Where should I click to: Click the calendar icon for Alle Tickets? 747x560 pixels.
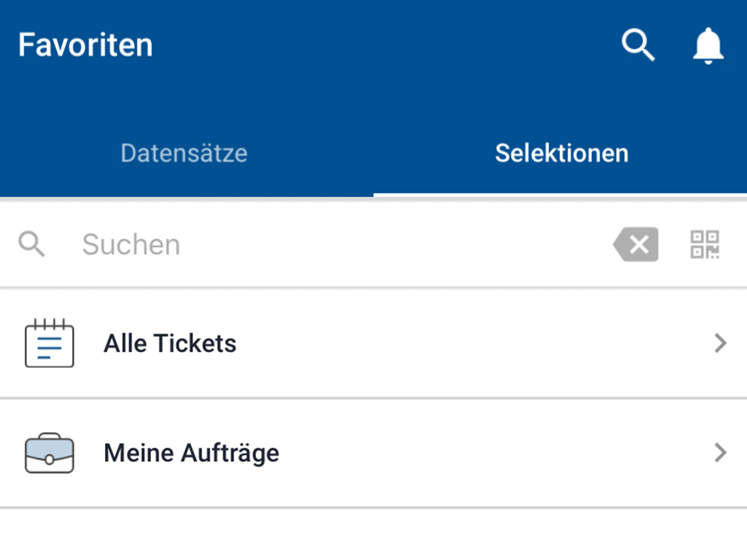point(50,343)
